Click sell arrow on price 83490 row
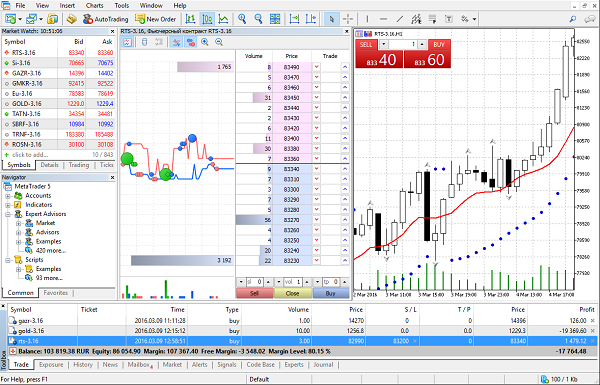 coord(316,67)
